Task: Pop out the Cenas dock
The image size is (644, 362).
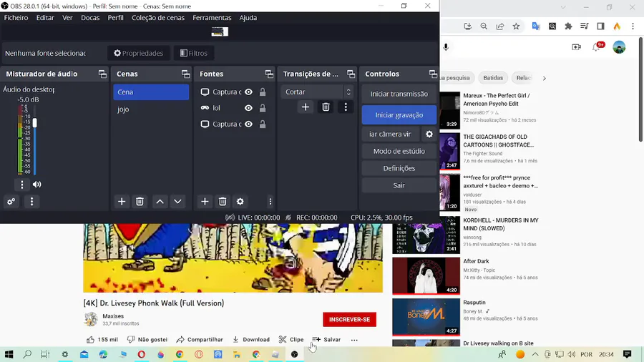Action: coord(185,74)
